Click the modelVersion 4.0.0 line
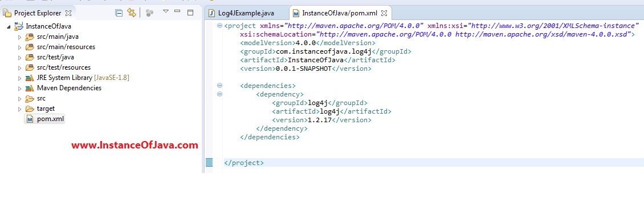Viewport: 644px width, 209px height. coord(308,43)
